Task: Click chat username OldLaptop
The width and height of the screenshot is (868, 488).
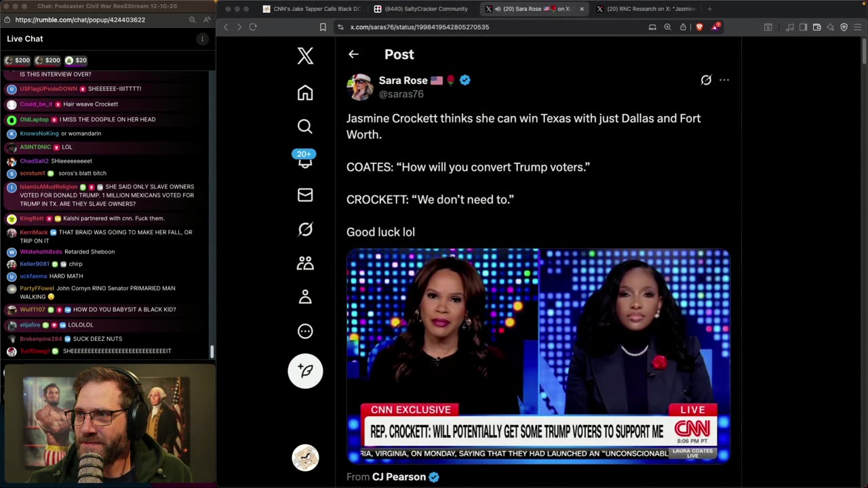Action: (x=34, y=119)
